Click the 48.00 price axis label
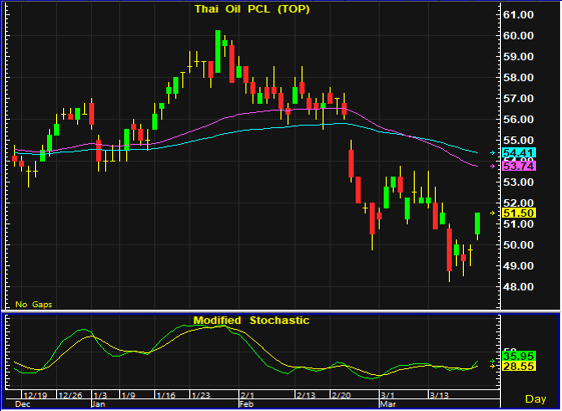Viewport: 562px width, 411px height. click(519, 287)
